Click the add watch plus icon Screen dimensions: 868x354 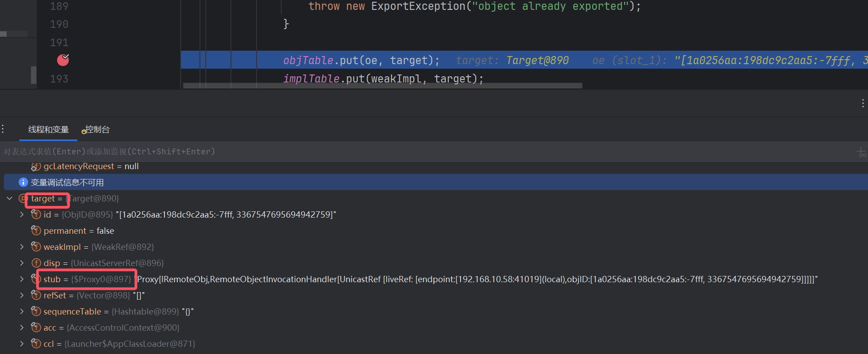[x=861, y=152]
